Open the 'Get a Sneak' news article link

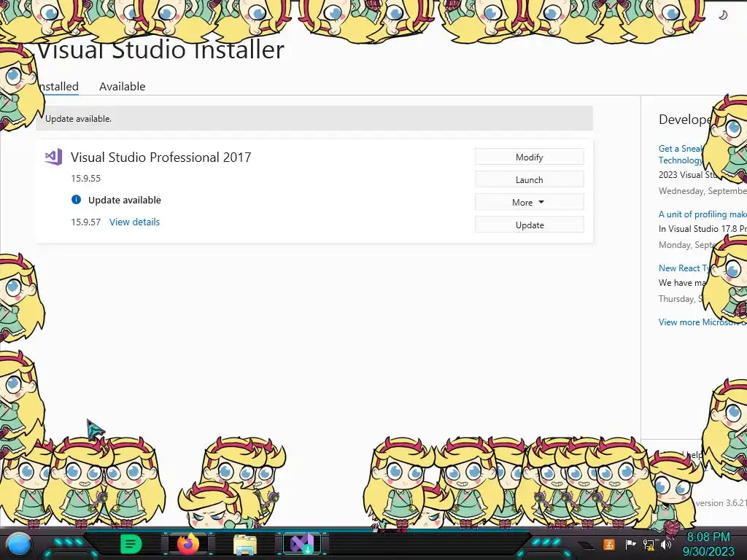pyautogui.click(x=681, y=155)
